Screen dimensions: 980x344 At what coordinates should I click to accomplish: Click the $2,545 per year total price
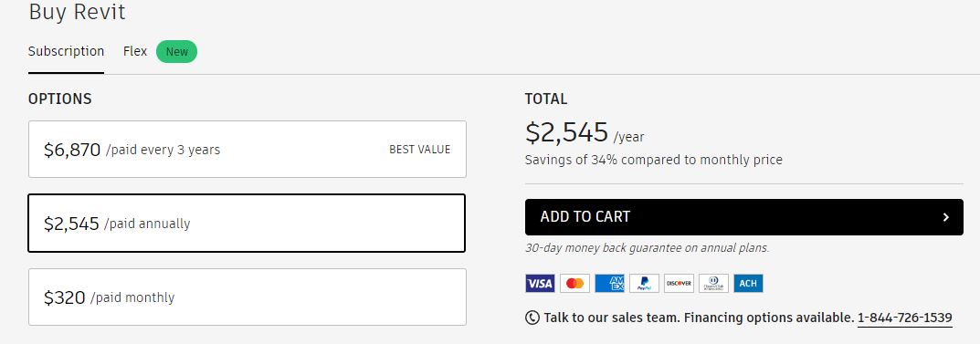[x=585, y=132]
